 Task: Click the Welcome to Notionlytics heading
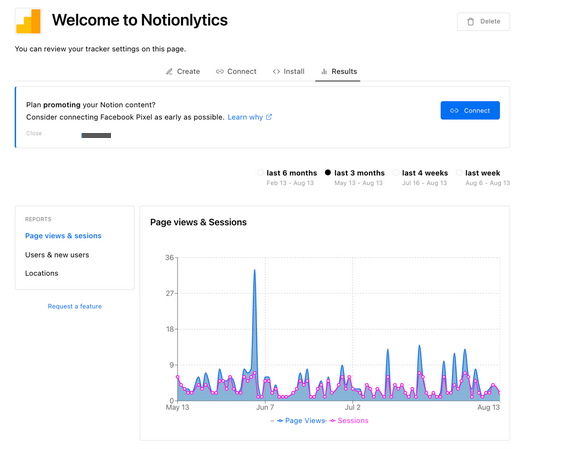(140, 20)
